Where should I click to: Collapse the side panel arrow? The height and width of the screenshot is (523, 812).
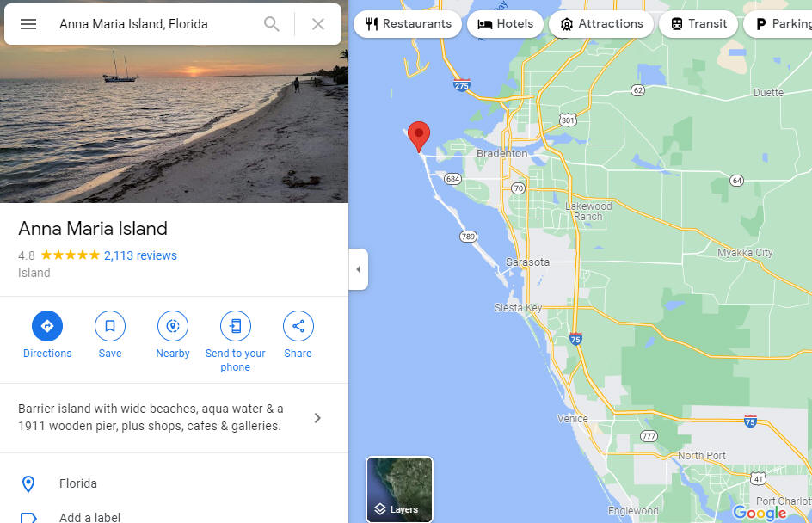pyautogui.click(x=359, y=269)
